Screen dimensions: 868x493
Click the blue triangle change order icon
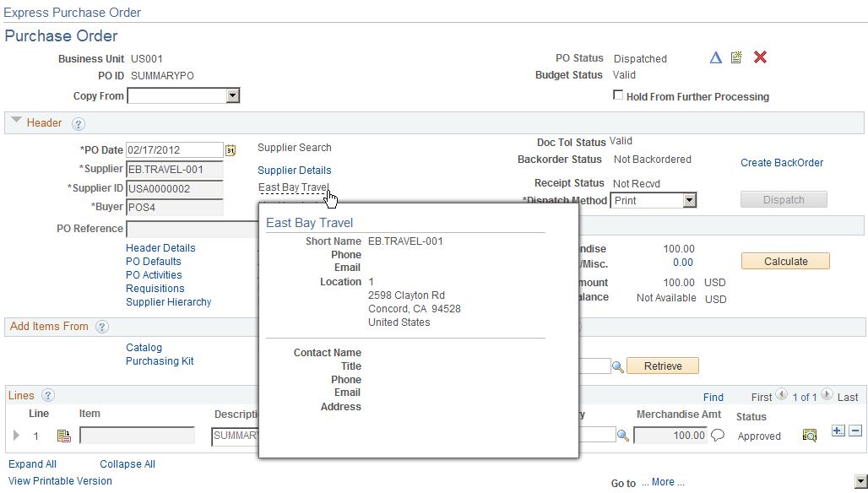click(x=715, y=57)
